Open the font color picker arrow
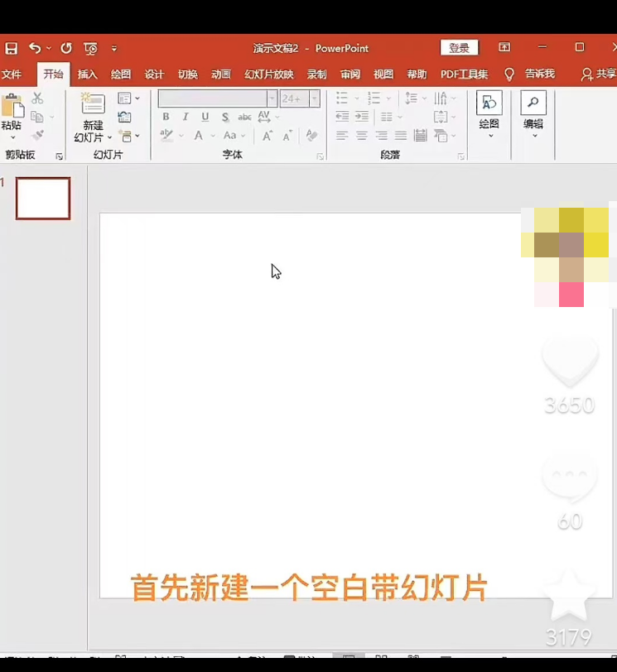Image resolution: width=617 pixels, height=672 pixels. pos(211,136)
